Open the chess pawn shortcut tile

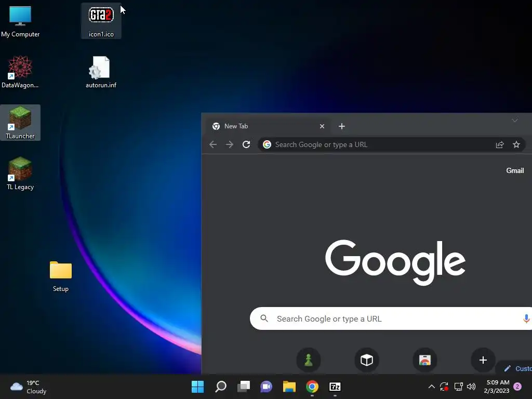309,360
